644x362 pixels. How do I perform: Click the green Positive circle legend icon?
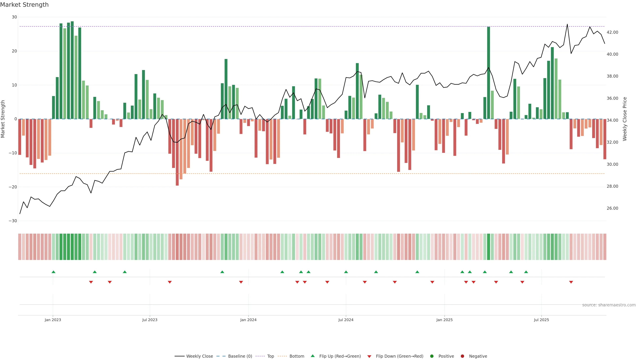(x=432, y=356)
